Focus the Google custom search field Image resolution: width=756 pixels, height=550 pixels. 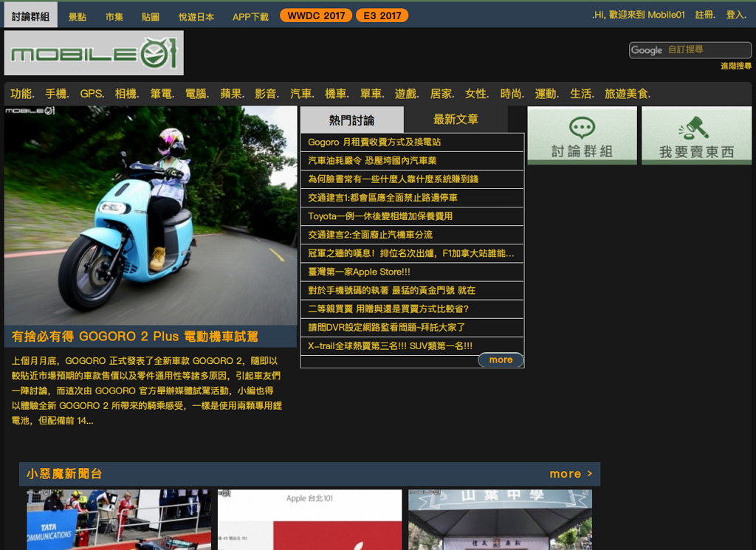(690, 50)
